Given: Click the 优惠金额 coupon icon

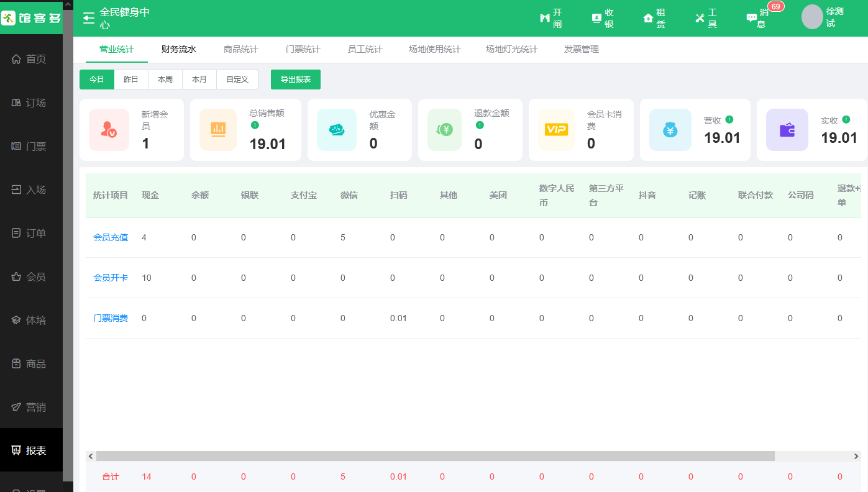Looking at the screenshot, I should pos(337,130).
